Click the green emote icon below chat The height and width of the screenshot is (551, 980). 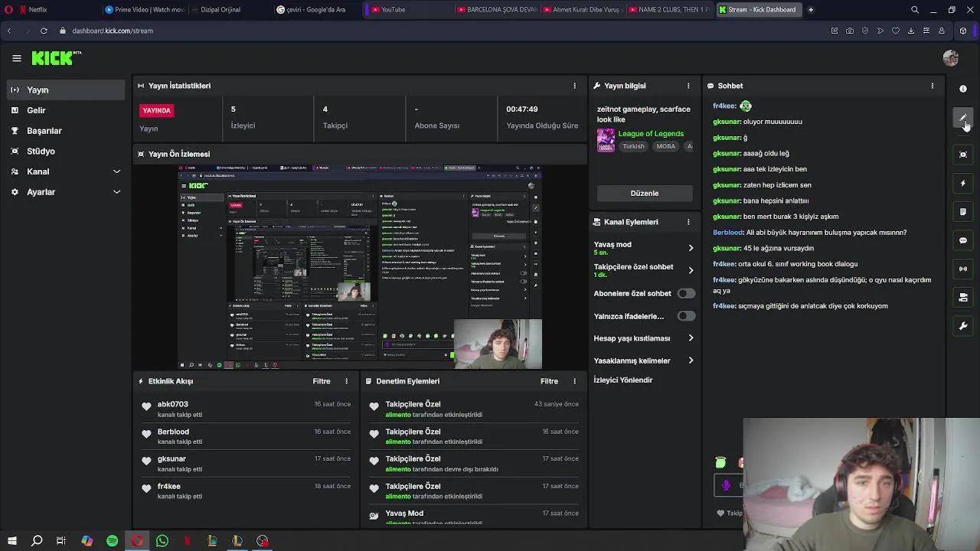click(720, 462)
